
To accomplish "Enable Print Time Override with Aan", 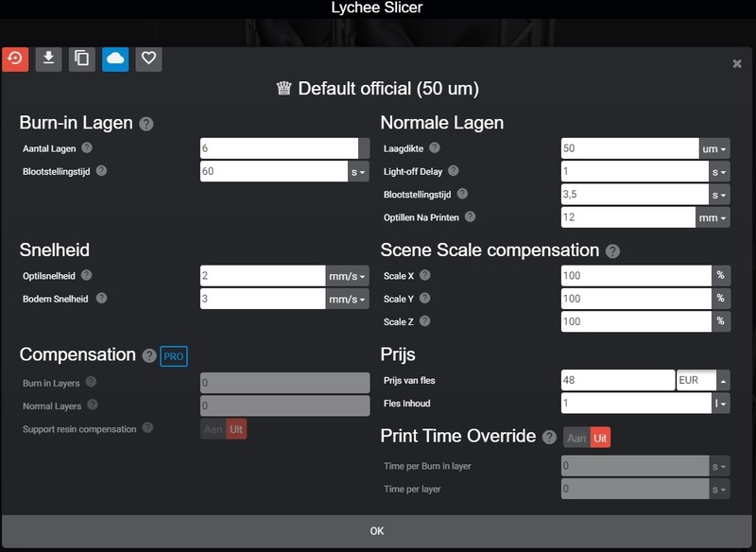I will point(576,439).
